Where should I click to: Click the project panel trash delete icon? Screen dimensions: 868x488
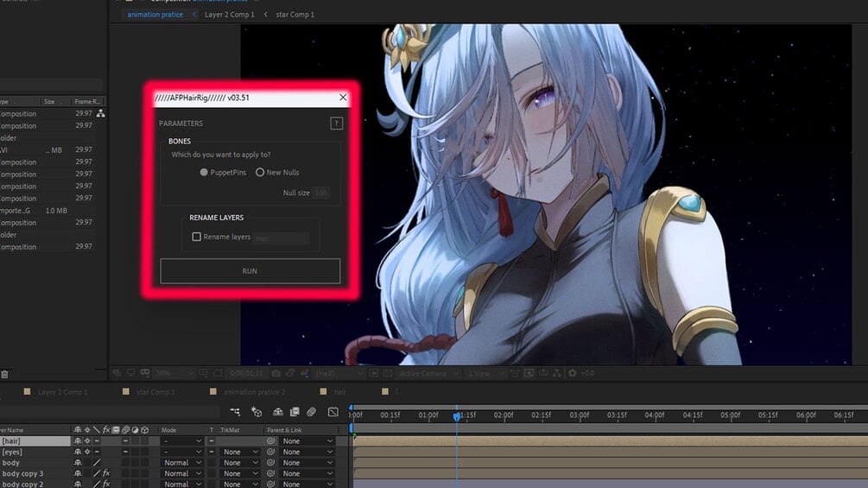(x=4, y=375)
